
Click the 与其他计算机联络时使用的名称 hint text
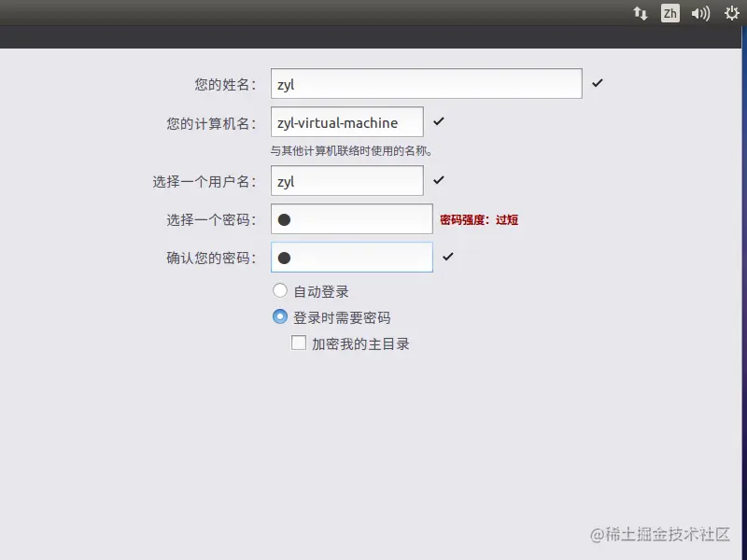point(352,151)
